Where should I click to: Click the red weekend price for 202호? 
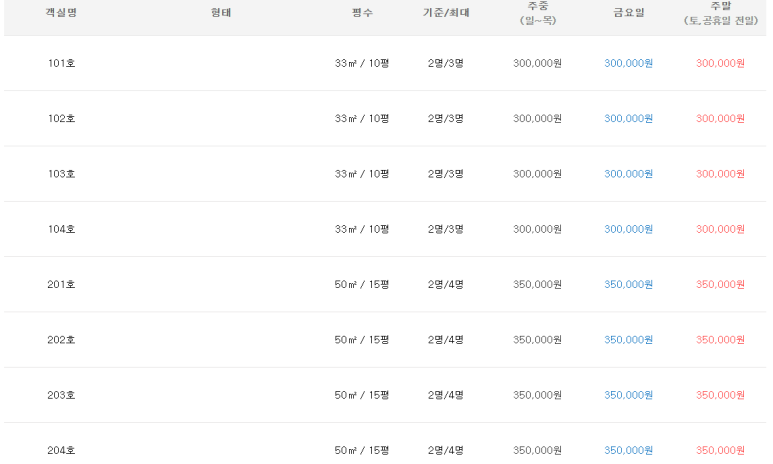[x=720, y=340]
